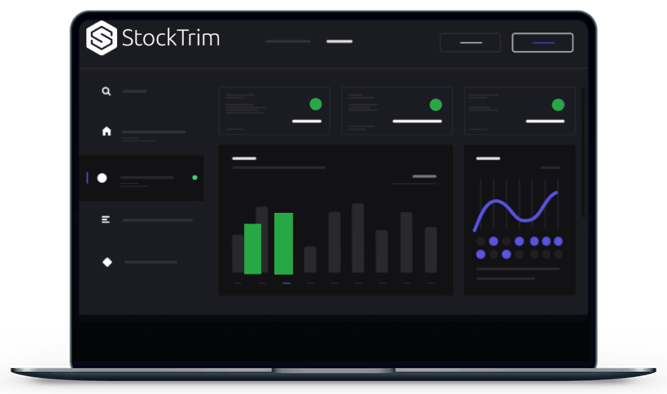Click the StockTrim hexagon logo
This screenshot has height=394, width=667.
[101, 38]
